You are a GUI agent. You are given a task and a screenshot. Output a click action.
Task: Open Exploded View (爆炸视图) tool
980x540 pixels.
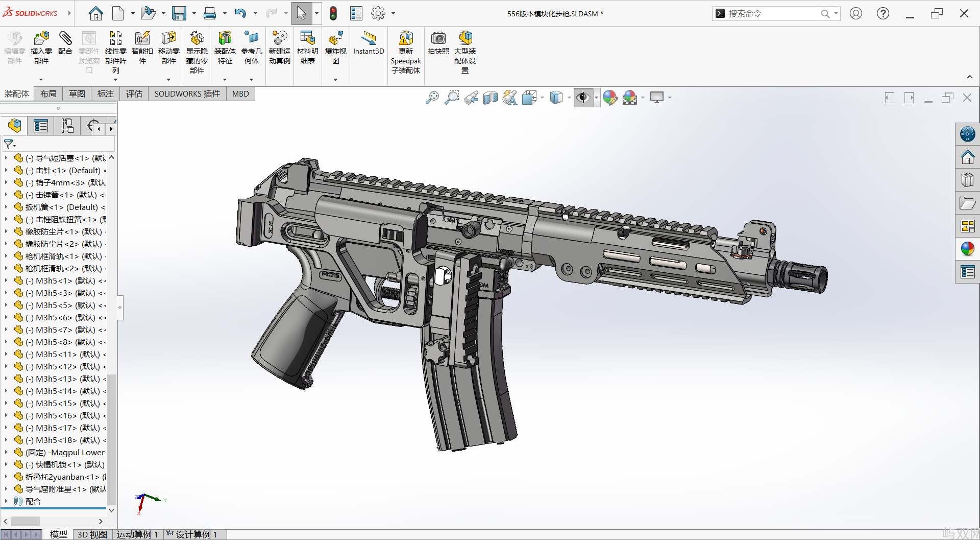335,39
